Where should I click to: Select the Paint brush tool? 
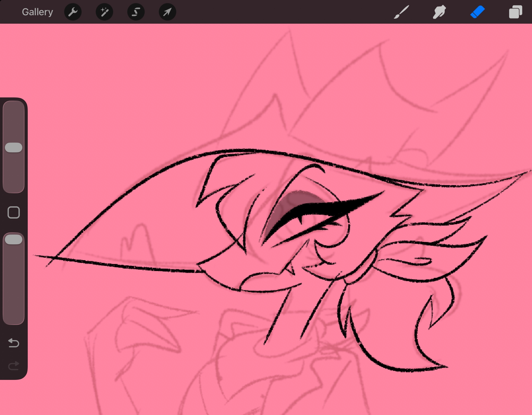click(401, 12)
